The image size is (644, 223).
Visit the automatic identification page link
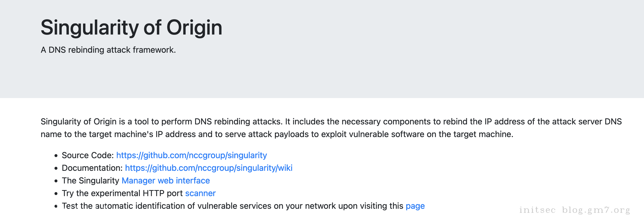click(x=415, y=206)
